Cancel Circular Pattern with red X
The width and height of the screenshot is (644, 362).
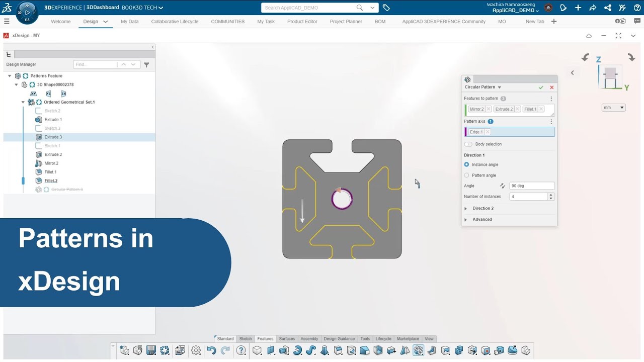pyautogui.click(x=552, y=87)
